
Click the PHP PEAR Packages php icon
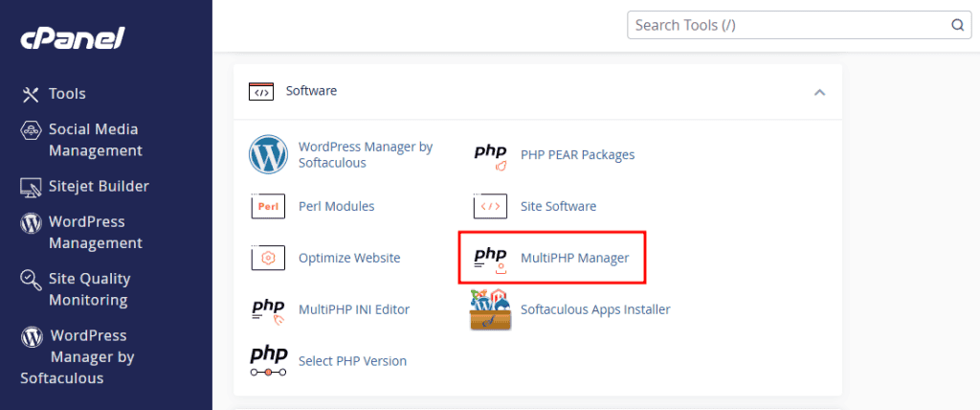click(x=491, y=156)
